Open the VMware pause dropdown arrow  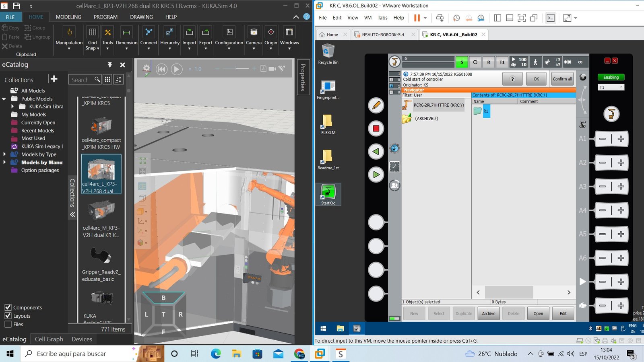(425, 18)
